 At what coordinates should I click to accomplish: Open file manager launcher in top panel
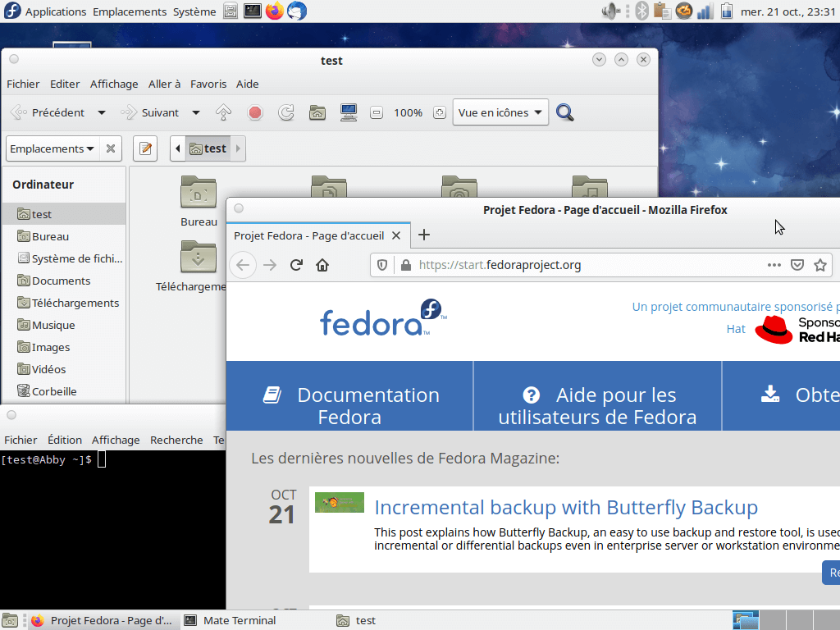click(x=231, y=11)
